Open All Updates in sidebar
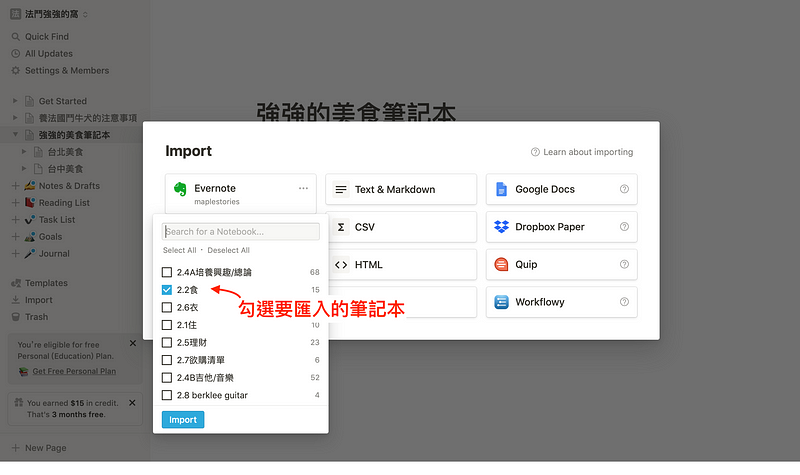 [x=49, y=54]
